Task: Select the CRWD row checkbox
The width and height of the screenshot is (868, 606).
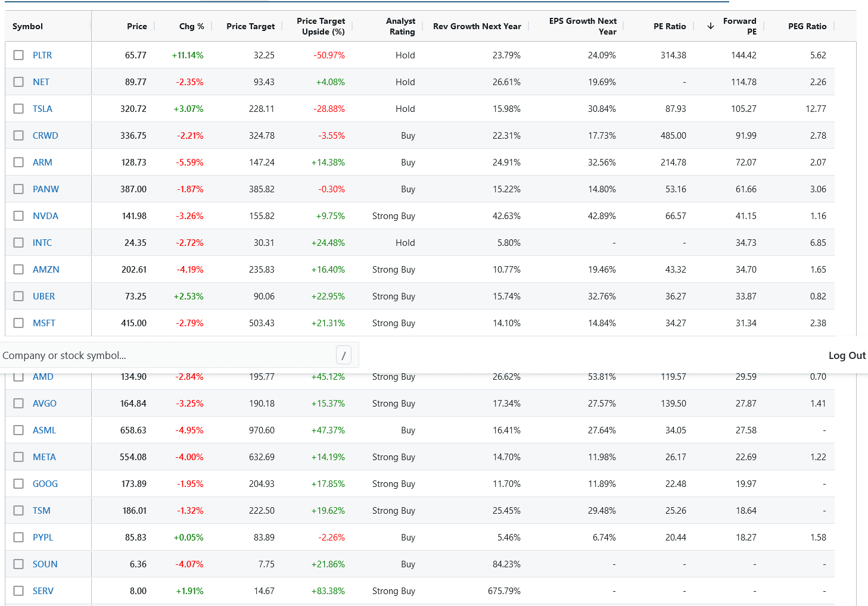Action: [18, 135]
